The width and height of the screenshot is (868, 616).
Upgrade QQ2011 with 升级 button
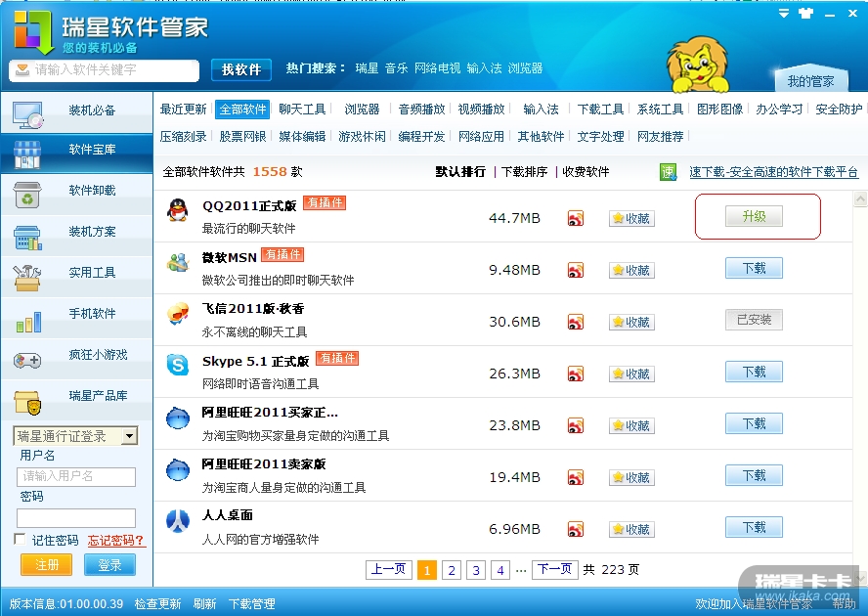[754, 216]
